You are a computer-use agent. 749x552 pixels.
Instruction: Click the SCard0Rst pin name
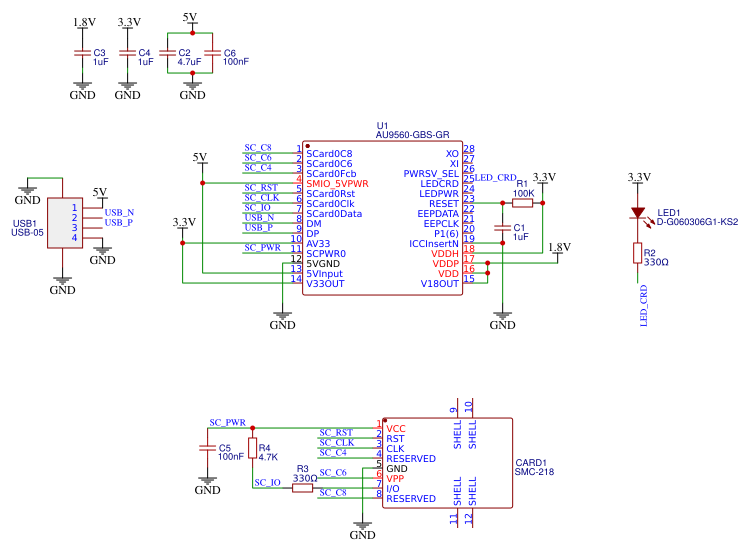tap(331, 194)
